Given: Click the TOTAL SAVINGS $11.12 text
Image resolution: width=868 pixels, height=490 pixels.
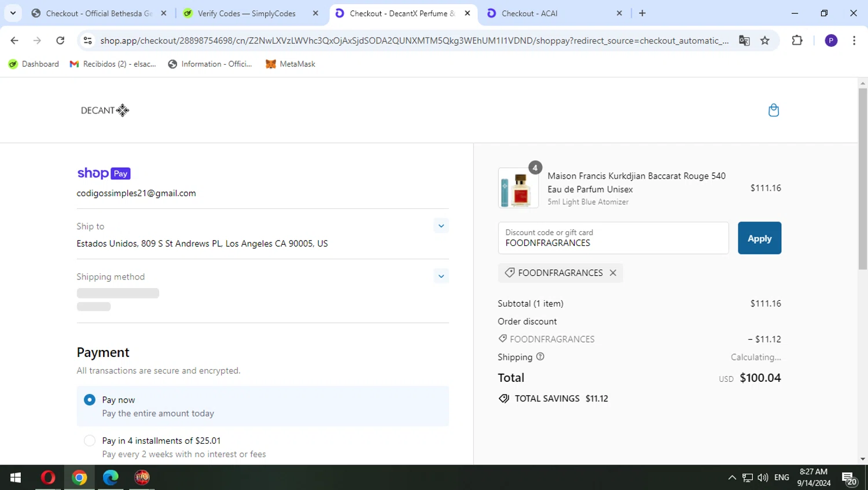Looking at the screenshot, I should pos(561,399).
